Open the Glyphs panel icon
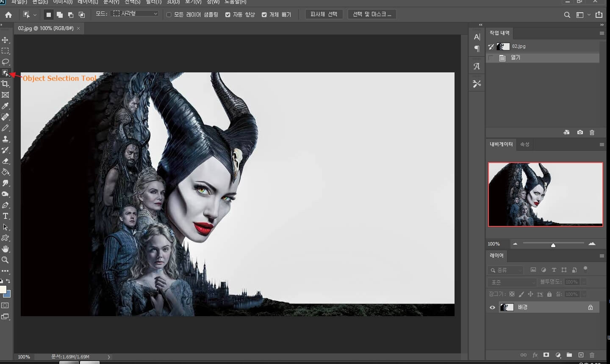This screenshot has height=364, width=610. coord(477,66)
